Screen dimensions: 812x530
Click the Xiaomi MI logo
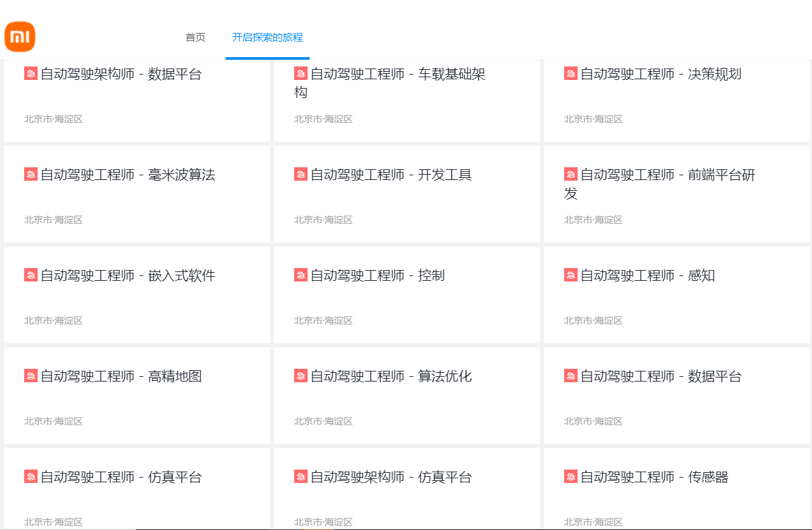19,36
